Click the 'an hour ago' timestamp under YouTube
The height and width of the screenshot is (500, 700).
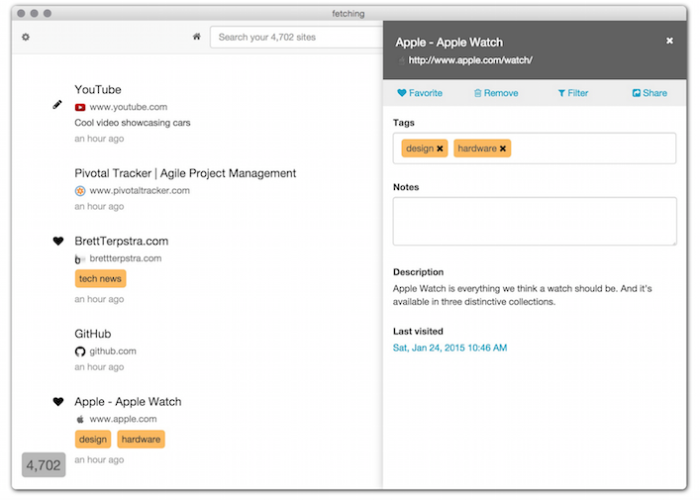(x=99, y=139)
